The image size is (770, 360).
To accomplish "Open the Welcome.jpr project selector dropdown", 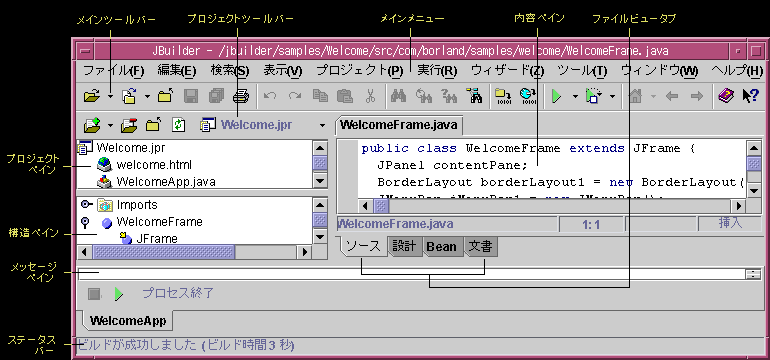I will (322, 126).
